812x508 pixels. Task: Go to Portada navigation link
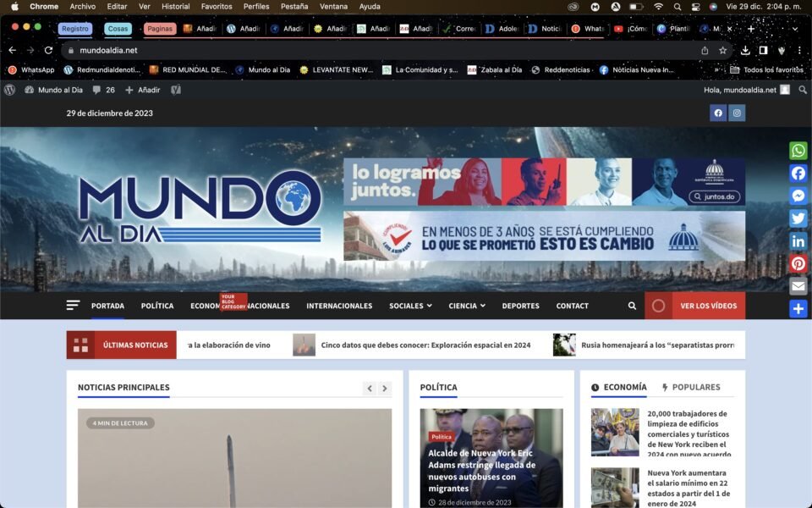coord(107,306)
